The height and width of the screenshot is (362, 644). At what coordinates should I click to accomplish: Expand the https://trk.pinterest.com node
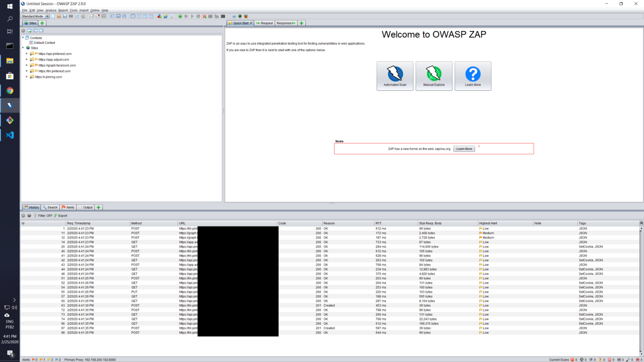point(27,71)
